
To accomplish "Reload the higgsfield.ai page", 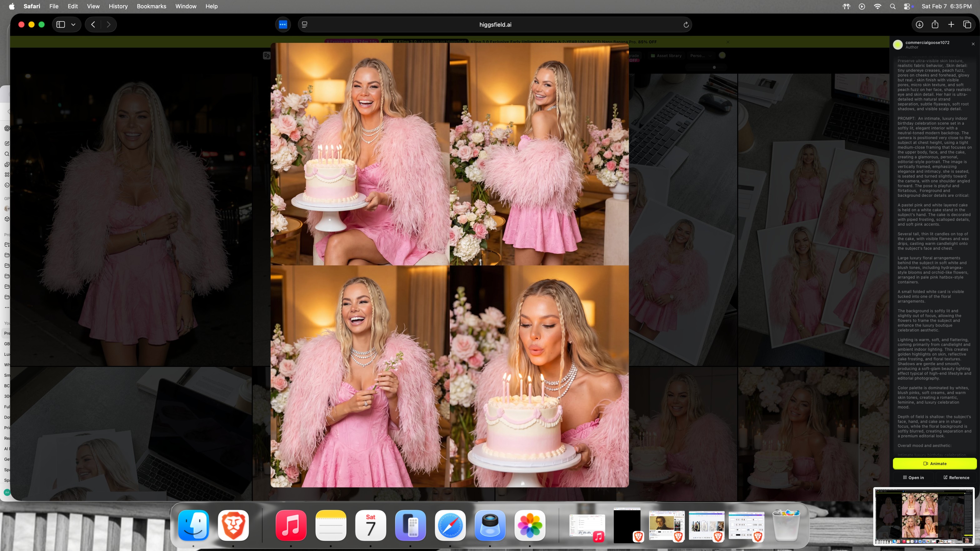I will pyautogui.click(x=686, y=25).
